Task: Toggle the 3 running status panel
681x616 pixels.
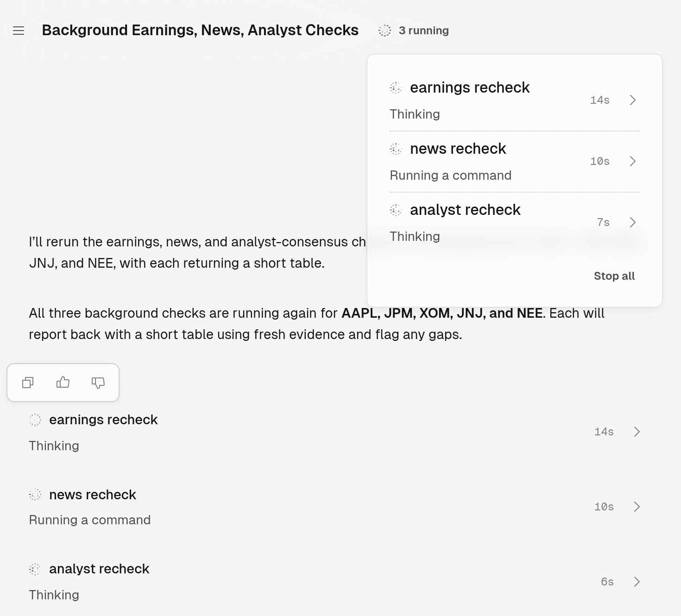Action: (414, 31)
